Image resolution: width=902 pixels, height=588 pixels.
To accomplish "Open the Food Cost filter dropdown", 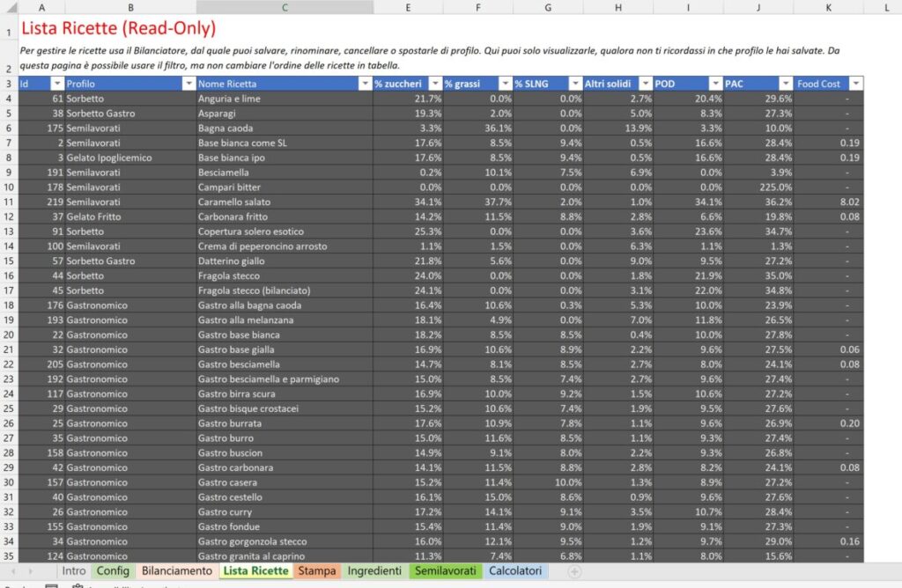I will click(x=854, y=84).
